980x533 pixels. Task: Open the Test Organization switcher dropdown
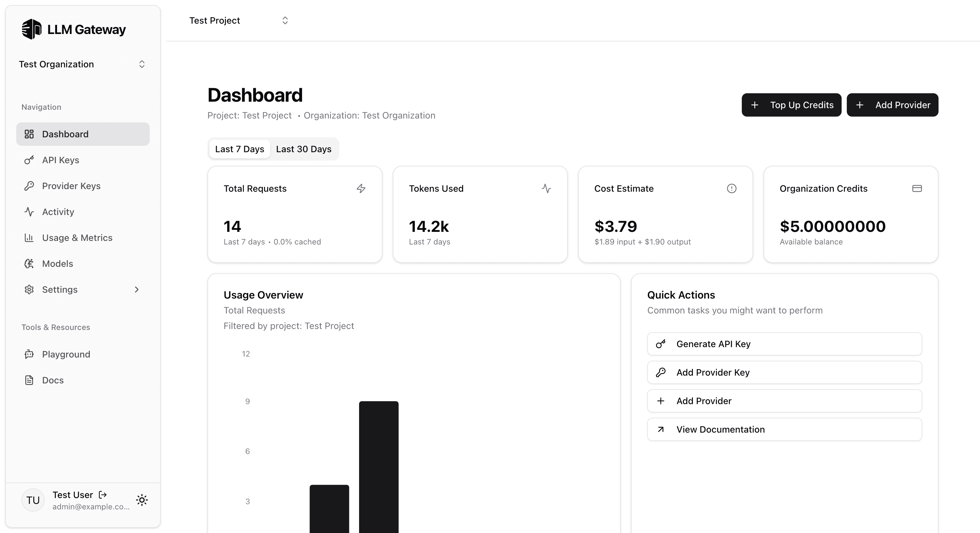pyautogui.click(x=82, y=64)
